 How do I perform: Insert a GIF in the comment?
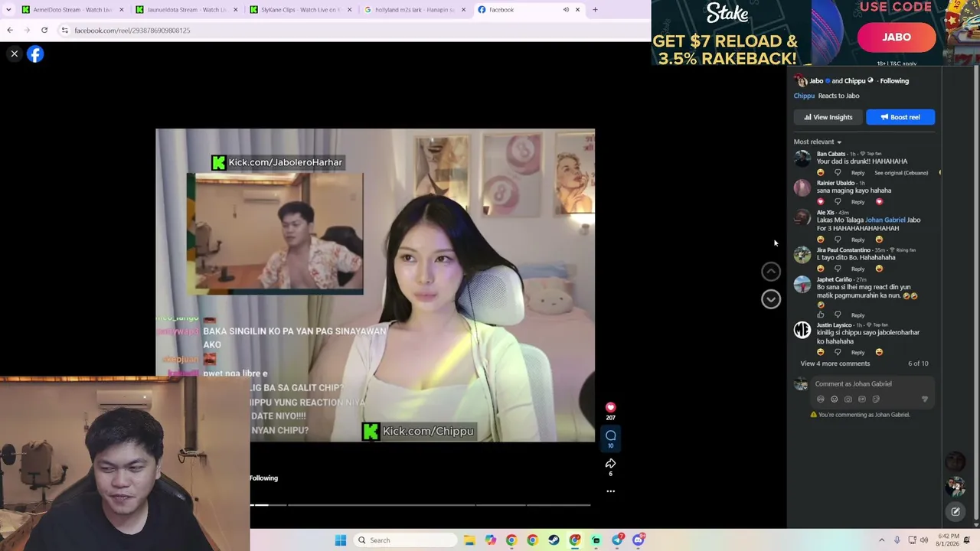click(x=862, y=399)
